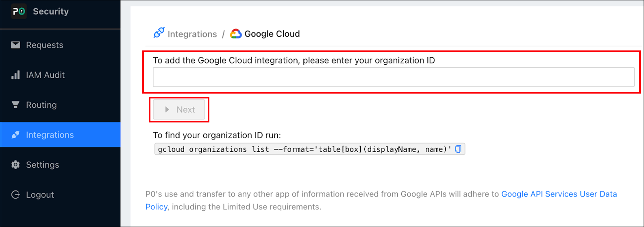Navigate back via Integrations breadcrumb text
This screenshot has width=644, height=227.
tap(192, 34)
